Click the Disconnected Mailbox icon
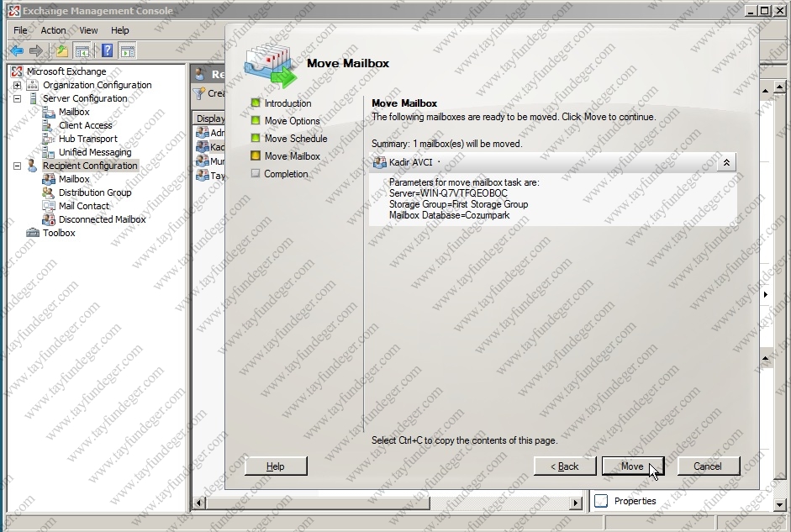791x532 pixels. [x=49, y=219]
